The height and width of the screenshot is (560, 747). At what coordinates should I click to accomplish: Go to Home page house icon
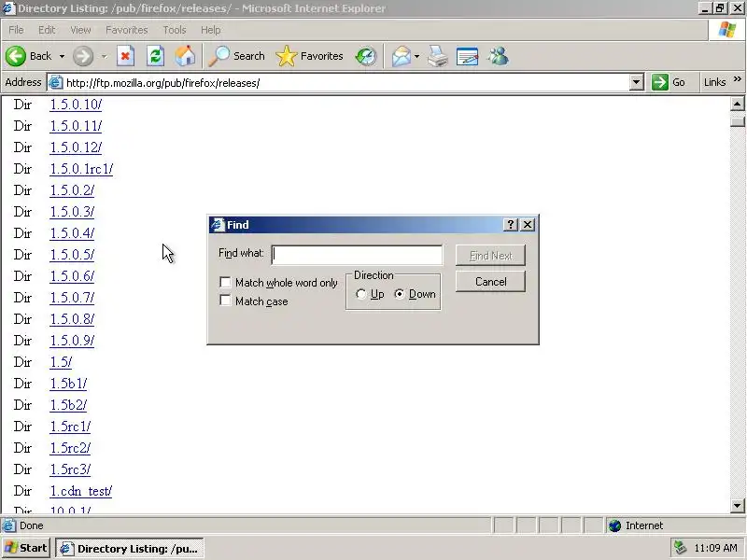click(185, 56)
